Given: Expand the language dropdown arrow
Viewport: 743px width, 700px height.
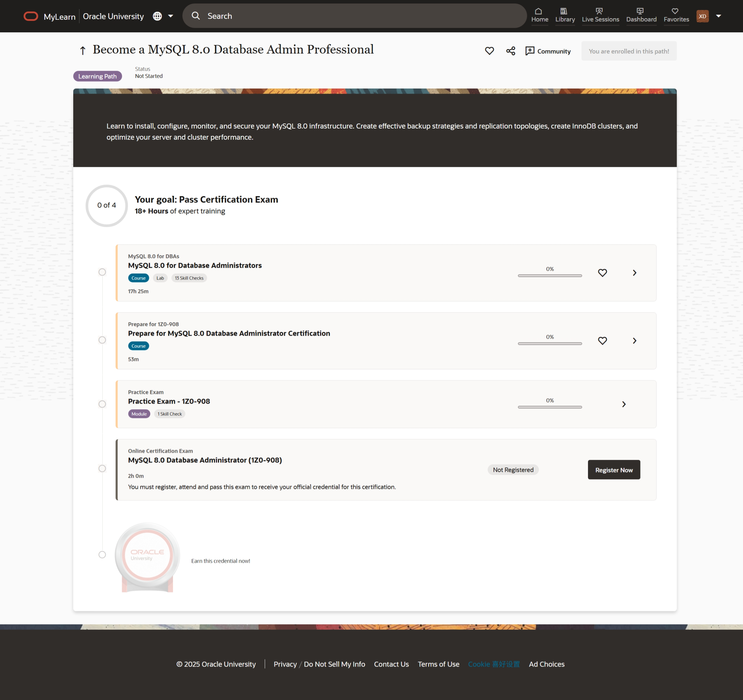Looking at the screenshot, I should 170,16.
